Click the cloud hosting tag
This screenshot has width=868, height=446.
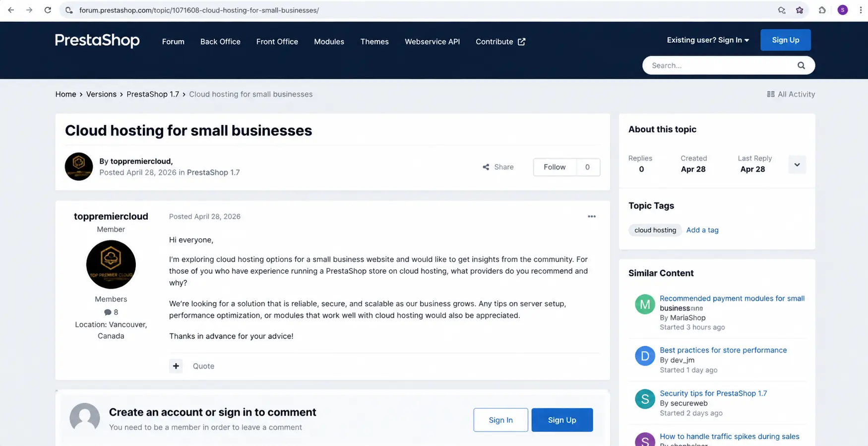pos(655,230)
